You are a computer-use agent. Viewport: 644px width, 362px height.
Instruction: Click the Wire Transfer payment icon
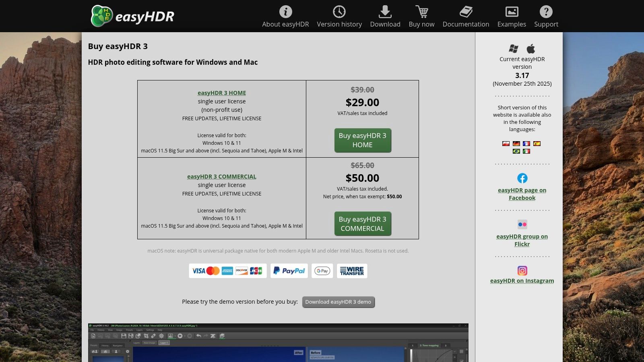coord(351,271)
